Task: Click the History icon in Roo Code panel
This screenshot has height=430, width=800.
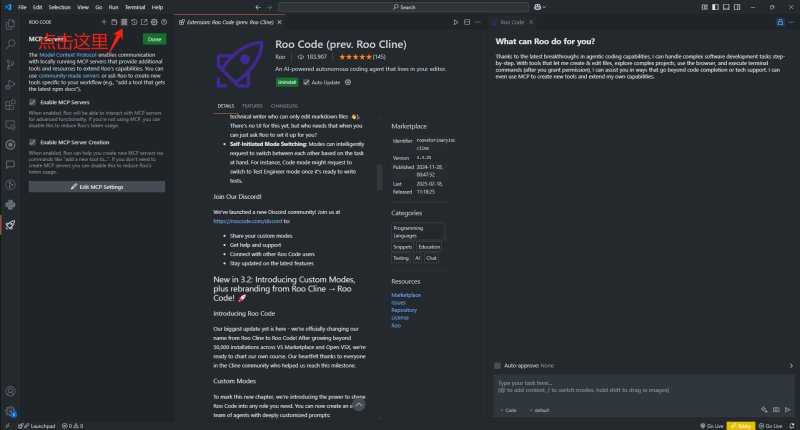Action: [134, 22]
